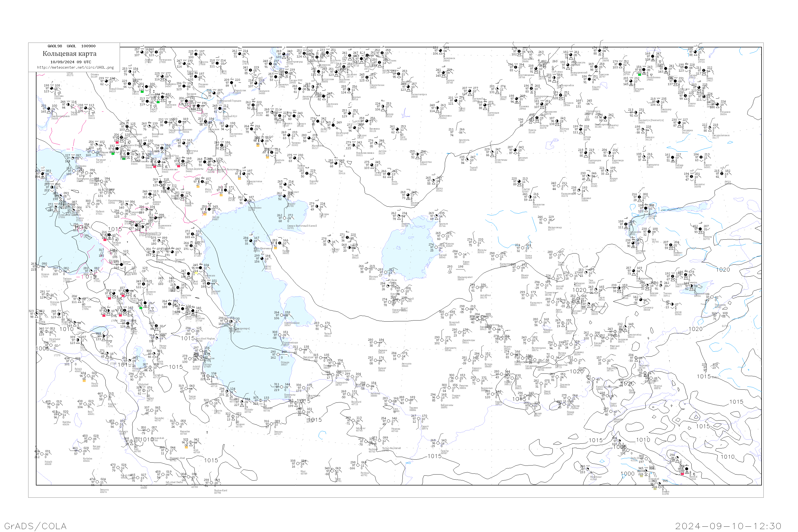Click the 1000 isobar label near Islamabad
Viewport: 798px width, 532px height.
[x=628, y=474]
